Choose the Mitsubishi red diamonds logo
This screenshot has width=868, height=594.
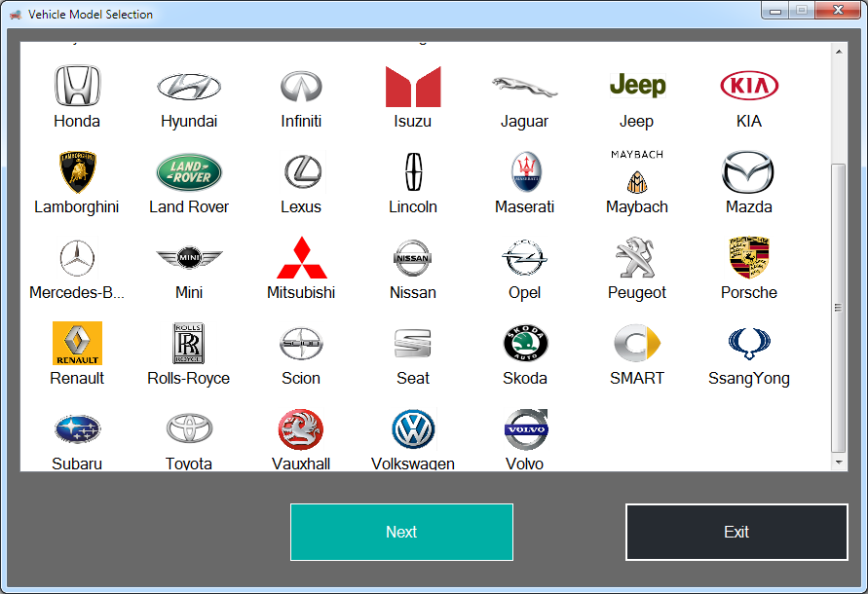[302, 257]
